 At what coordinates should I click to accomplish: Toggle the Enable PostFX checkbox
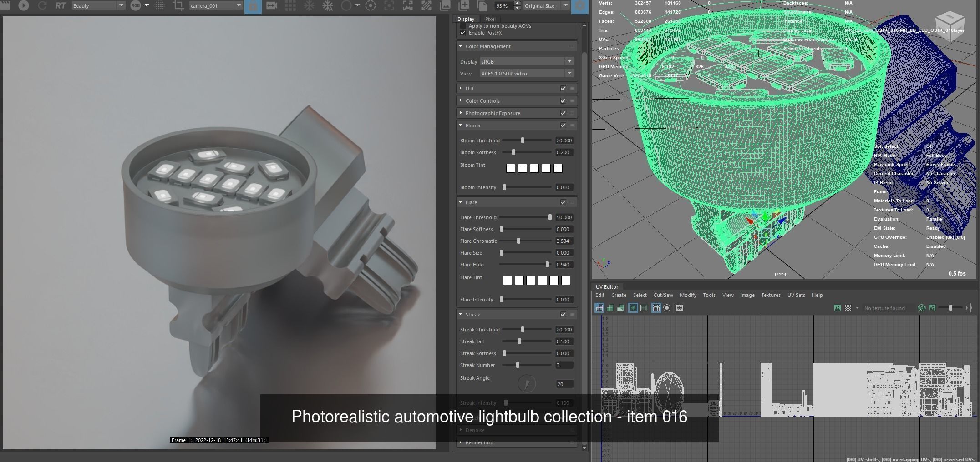pos(463,33)
